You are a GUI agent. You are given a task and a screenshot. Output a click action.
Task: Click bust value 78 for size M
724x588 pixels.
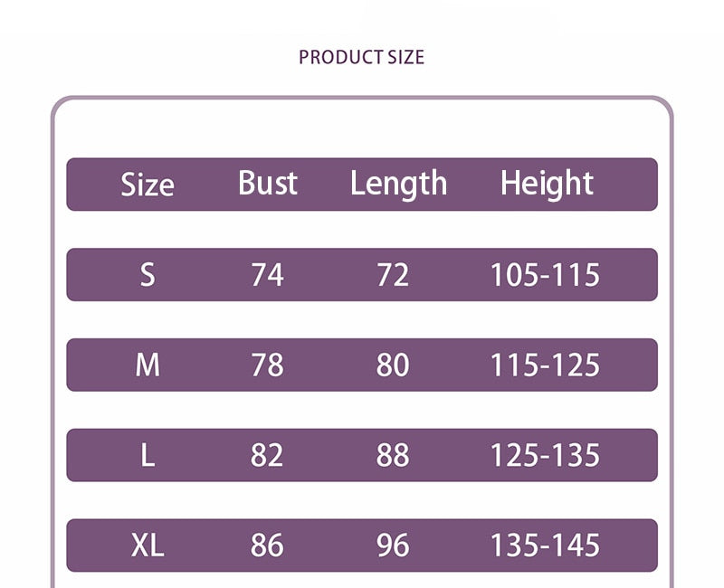267,365
